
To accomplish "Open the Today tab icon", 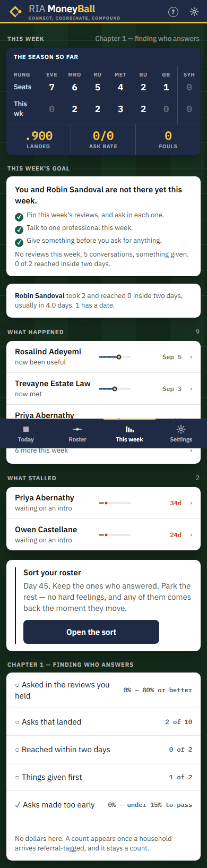I will [x=25, y=429].
